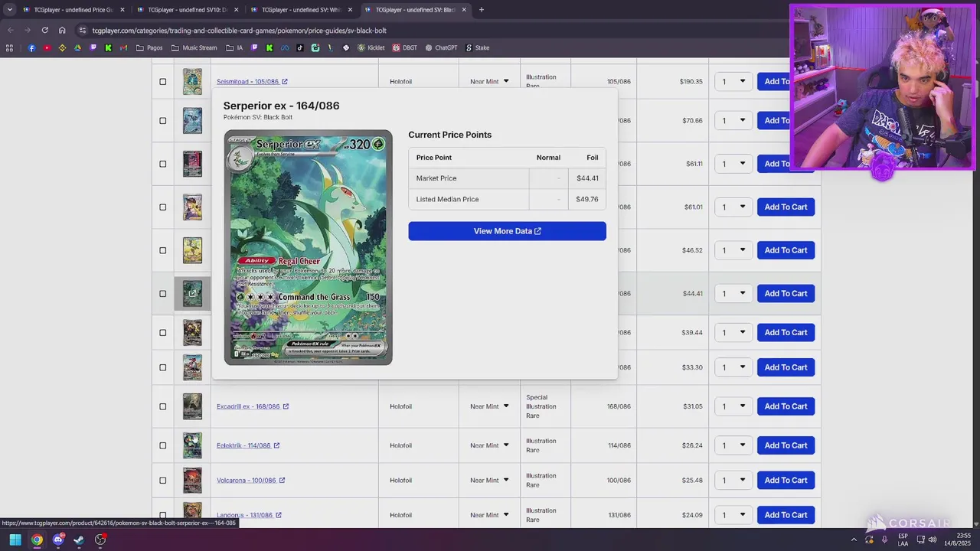Image resolution: width=980 pixels, height=551 pixels.
Task: Open the Binance bookmark icon
Action: 62,47
